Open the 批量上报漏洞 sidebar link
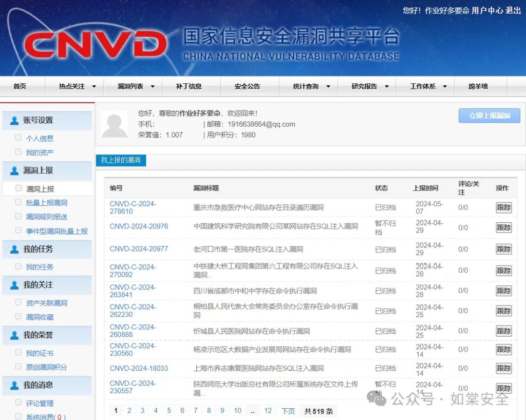 (x=47, y=203)
